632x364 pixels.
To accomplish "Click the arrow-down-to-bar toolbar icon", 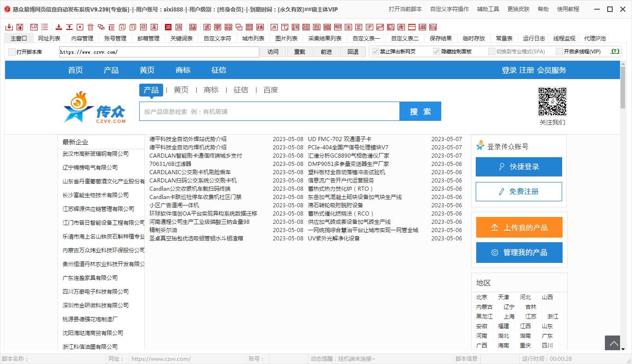I will pyautogui.click(x=59, y=27).
